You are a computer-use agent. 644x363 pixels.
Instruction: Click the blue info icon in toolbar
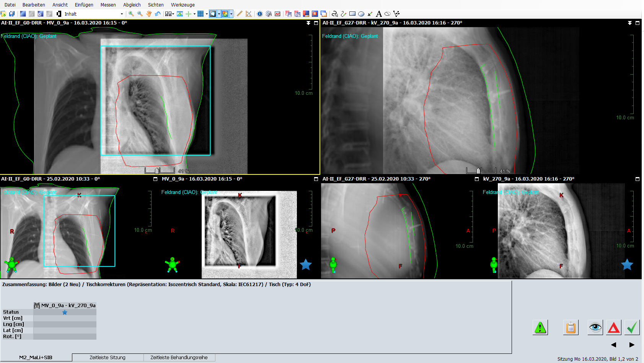(x=260, y=14)
